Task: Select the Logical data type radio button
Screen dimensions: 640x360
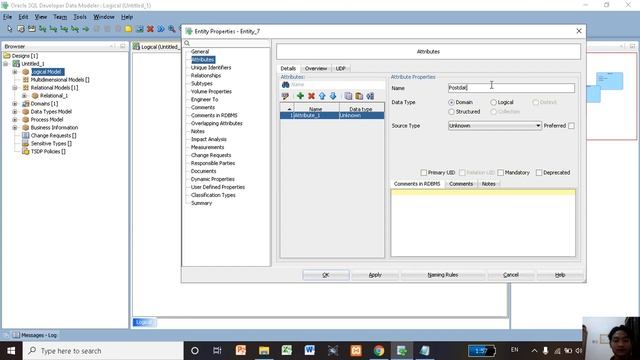Action: [493, 102]
